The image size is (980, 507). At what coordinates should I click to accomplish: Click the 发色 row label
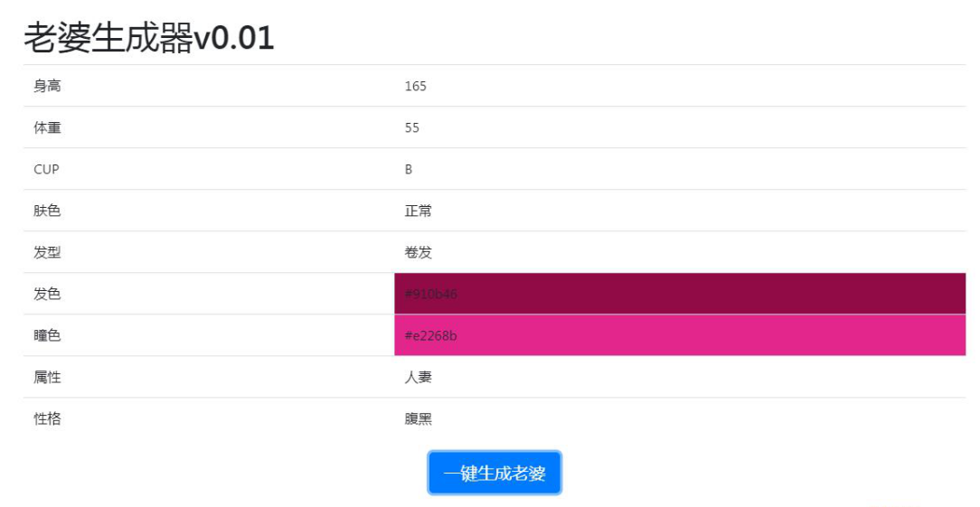pyautogui.click(x=48, y=295)
